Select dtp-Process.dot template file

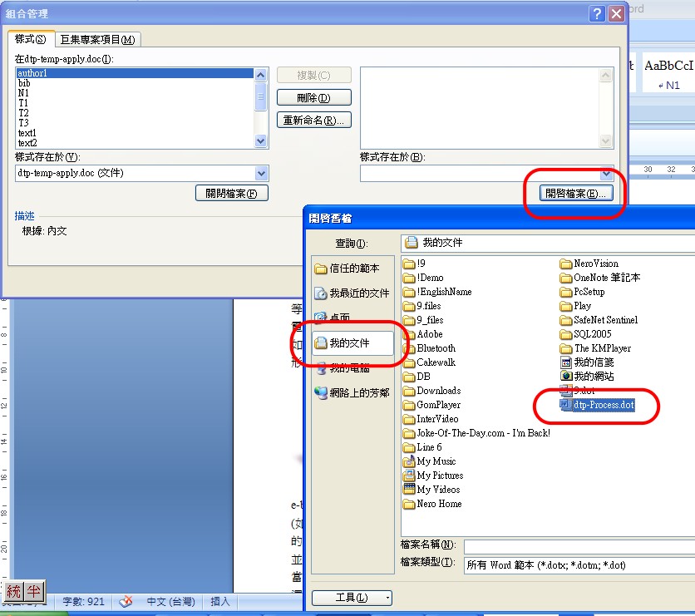tap(603, 405)
